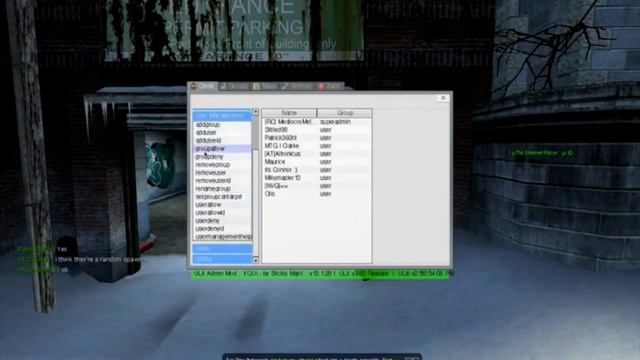
Task: Select the removegroup command
Action: [x=222, y=164]
